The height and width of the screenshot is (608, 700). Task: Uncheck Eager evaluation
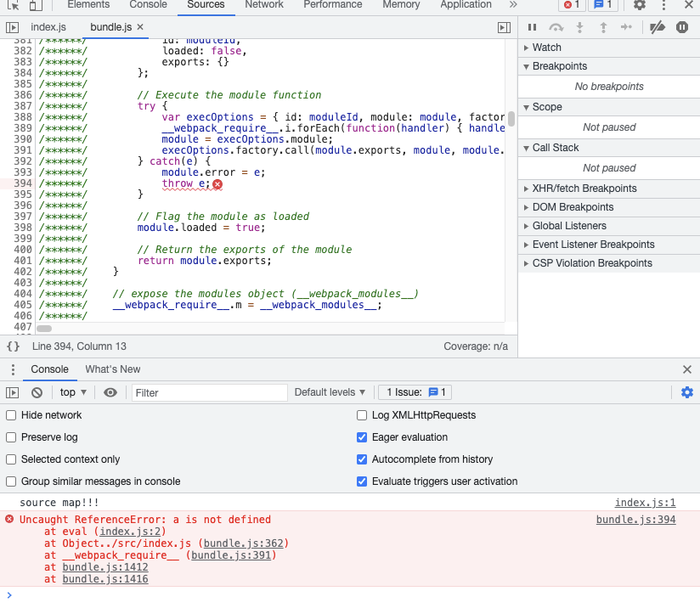pos(362,437)
